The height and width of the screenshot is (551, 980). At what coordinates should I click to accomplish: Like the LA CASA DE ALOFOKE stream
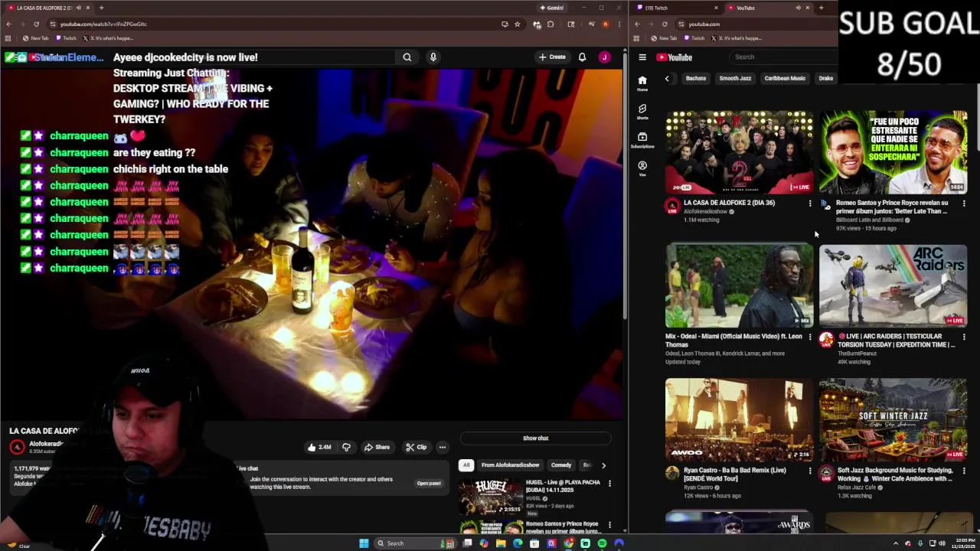(x=319, y=447)
